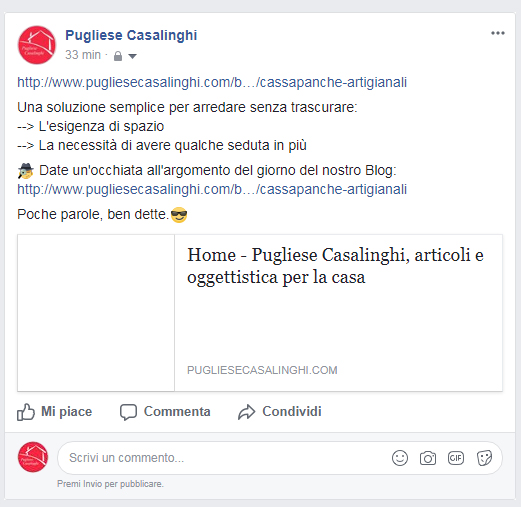Click the 33 min timestamp
Image resolution: width=521 pixels, height=507 pixels.
[x=83, y=55]
